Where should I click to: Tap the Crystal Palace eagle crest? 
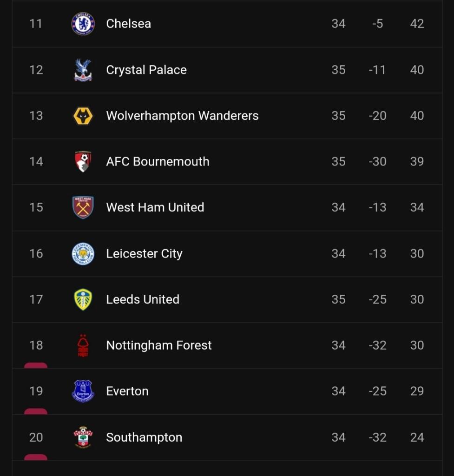83,70
